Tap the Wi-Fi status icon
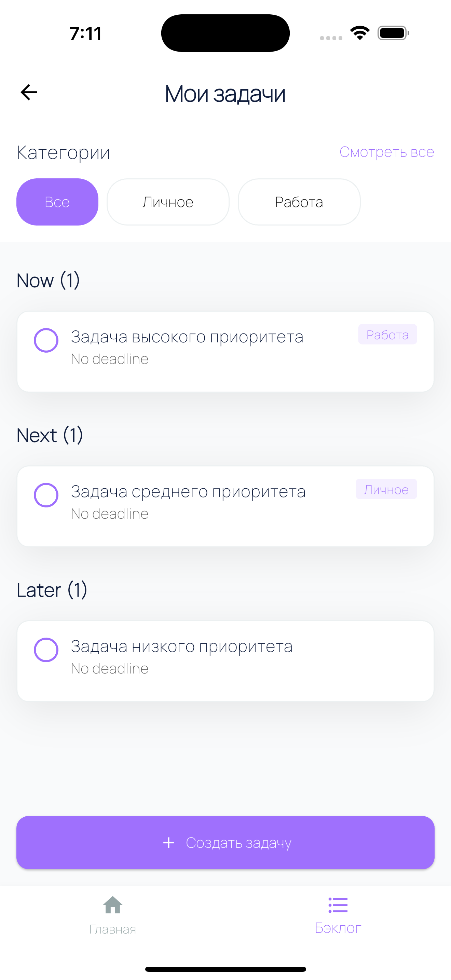Viewport: 451px width, 980px height. click(359, 33)
